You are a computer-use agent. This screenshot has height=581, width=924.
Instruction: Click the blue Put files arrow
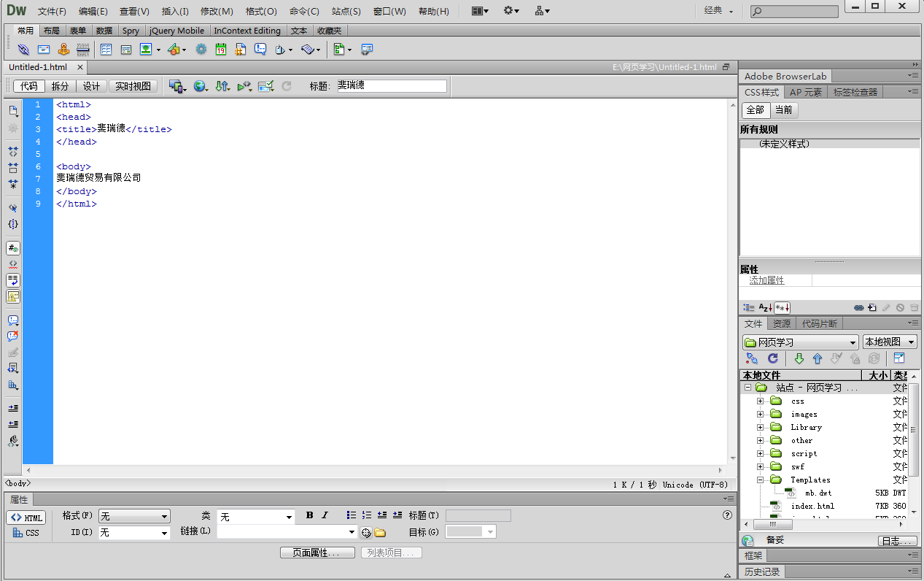(x=817, y=358)
